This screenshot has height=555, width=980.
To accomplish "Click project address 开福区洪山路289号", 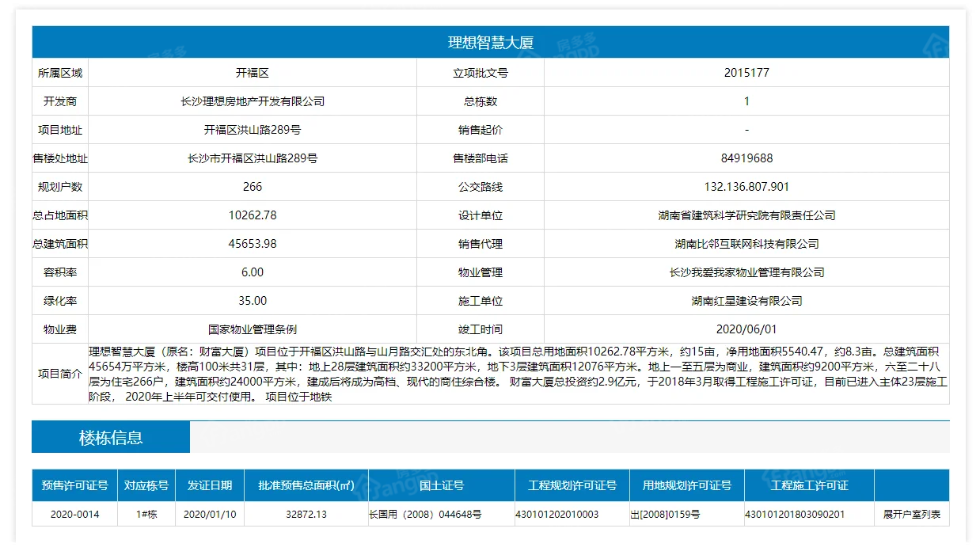I will pos(253,130).
